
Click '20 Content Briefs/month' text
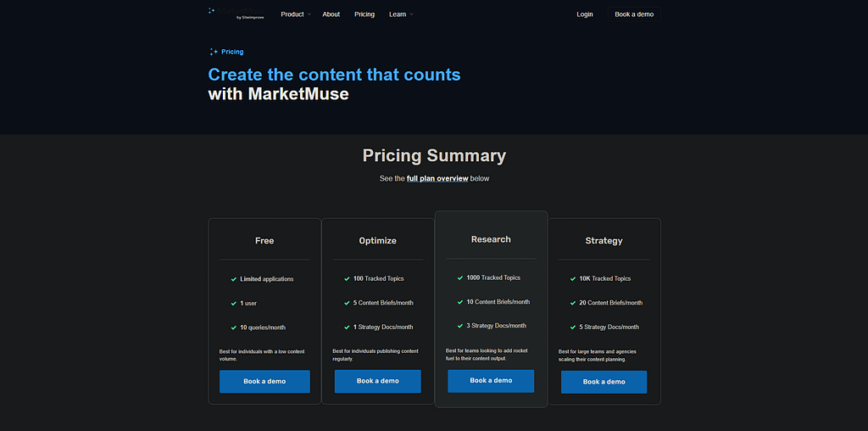(611, 303)
